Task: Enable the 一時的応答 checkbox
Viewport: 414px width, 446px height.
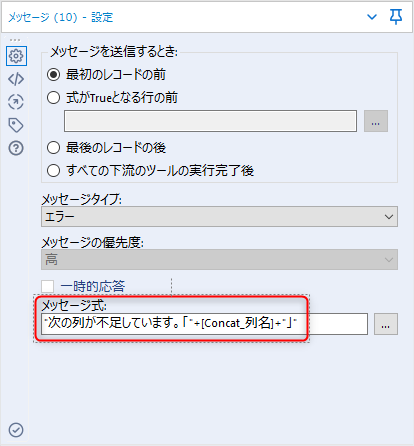Action: [47, 286]
